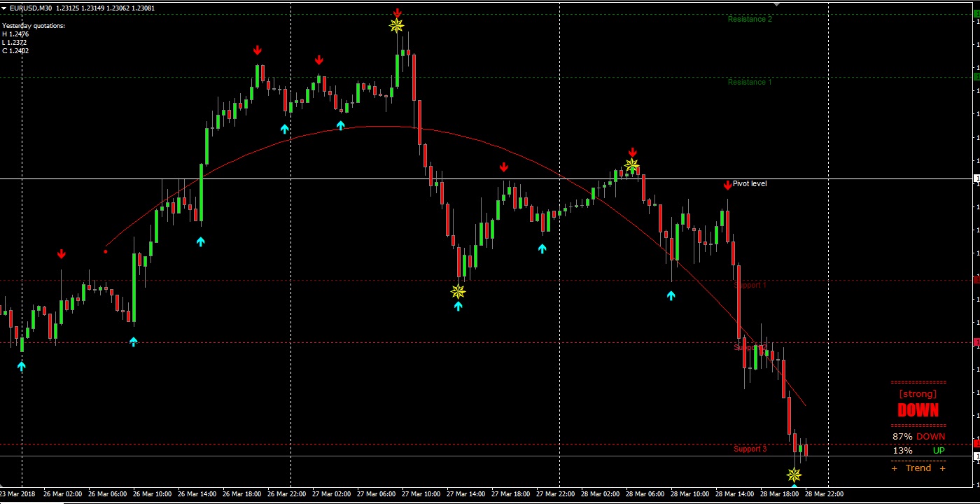The image size is (980, 504).
Task: Click the red down arrow above 26 Mar 18:00 high
Action: (258, 50)
